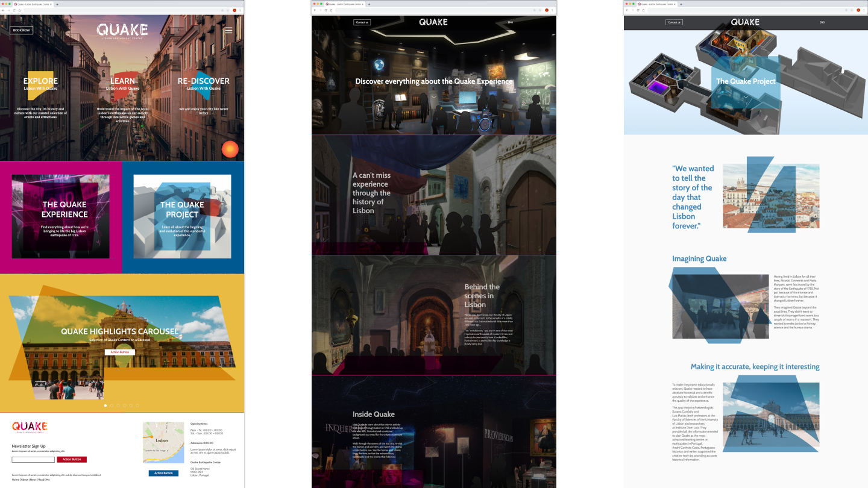Click the Lisbon map thumbnail
The image size is (868, 488).
pos(163,442)
